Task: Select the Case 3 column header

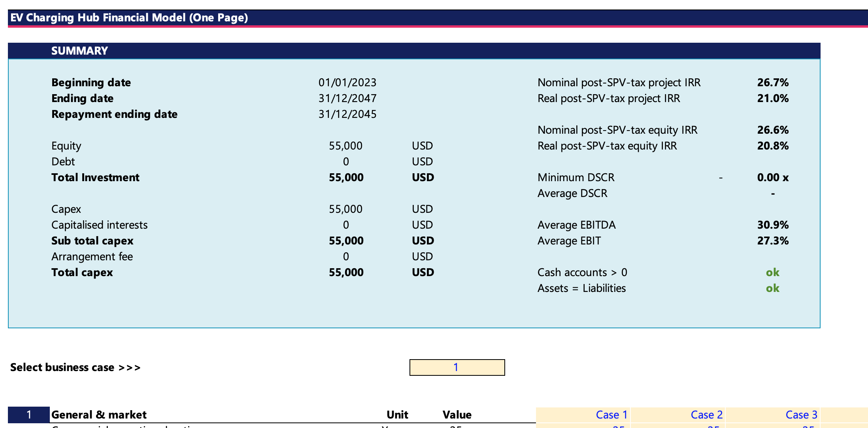Action: click(x=801, y=414)
